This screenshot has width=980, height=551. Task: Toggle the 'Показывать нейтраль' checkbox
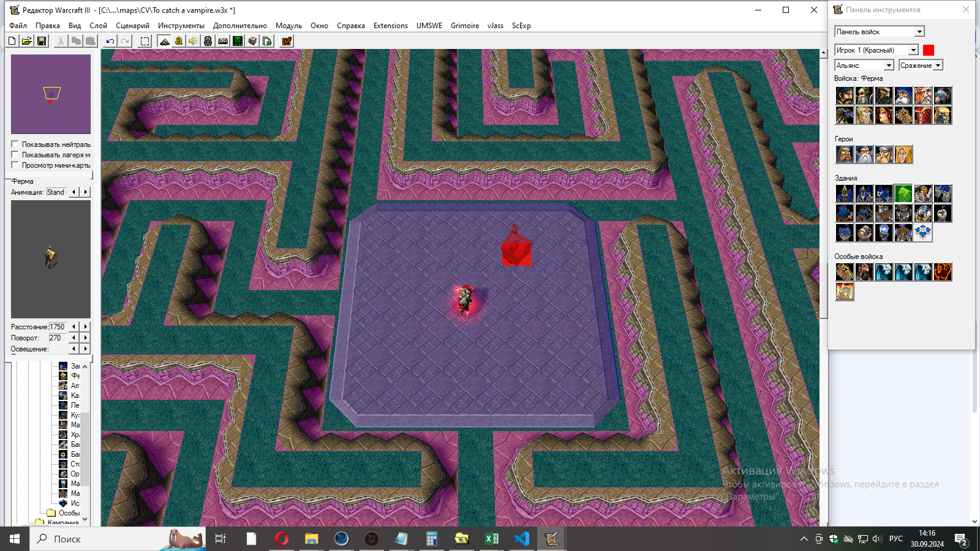click(x=15, y=144)
